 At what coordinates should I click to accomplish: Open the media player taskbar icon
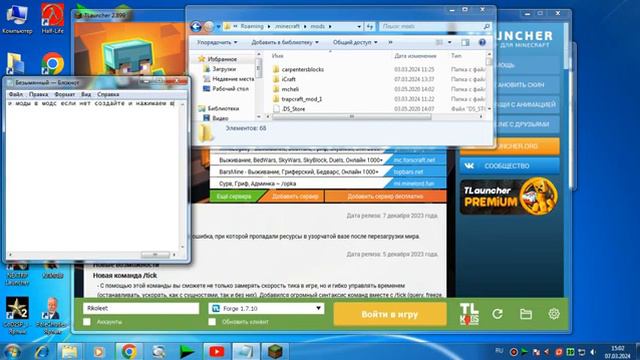[x=99, y=351]
